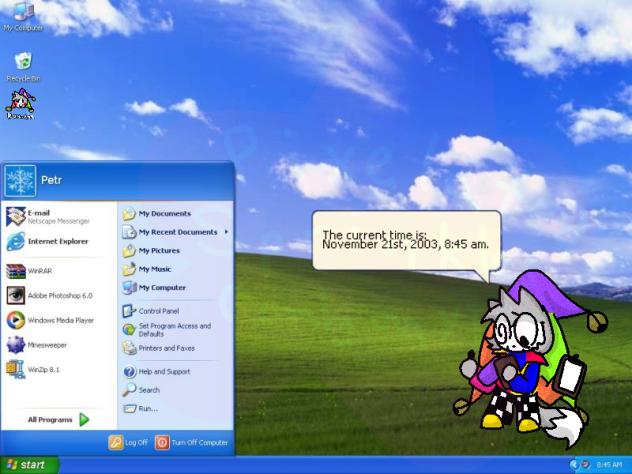
Task: Click the red Turn Off Computer icon
Action: pos(162,443)
